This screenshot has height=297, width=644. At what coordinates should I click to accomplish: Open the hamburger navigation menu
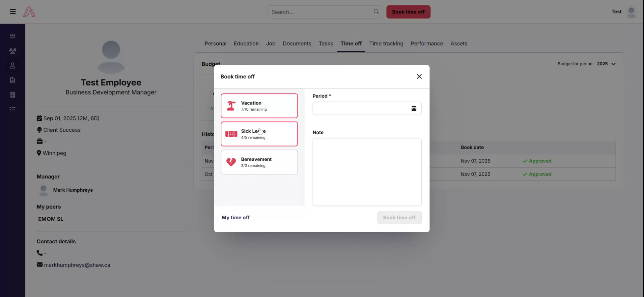coord(13,12)
